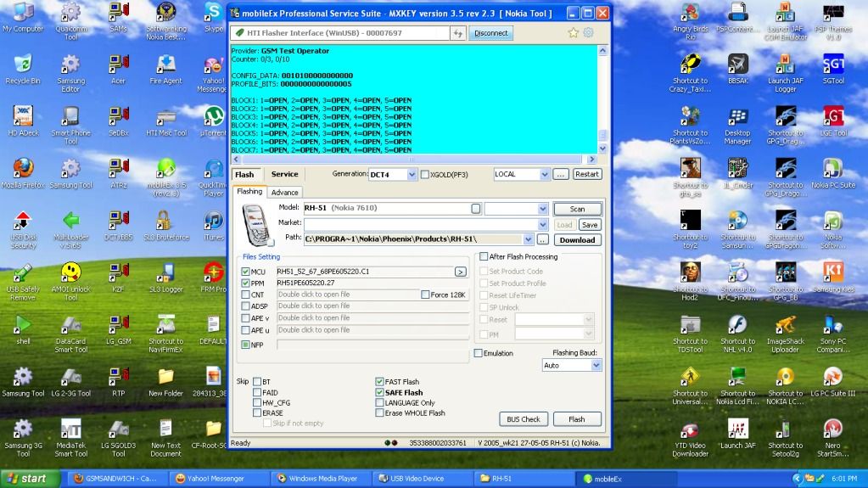Switch to the Flash main tab
868x488 pixels.
[244, 175]
